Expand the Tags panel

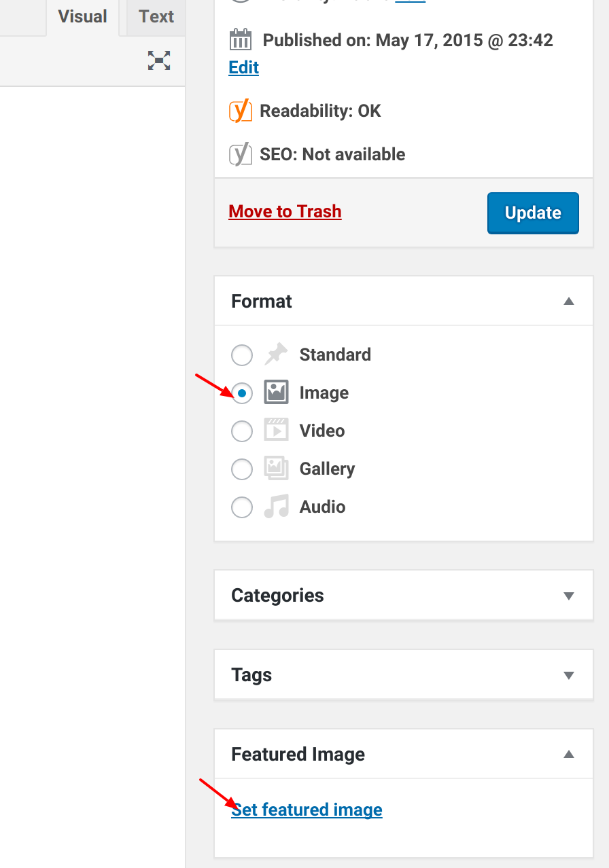click(x=569, y=675)
